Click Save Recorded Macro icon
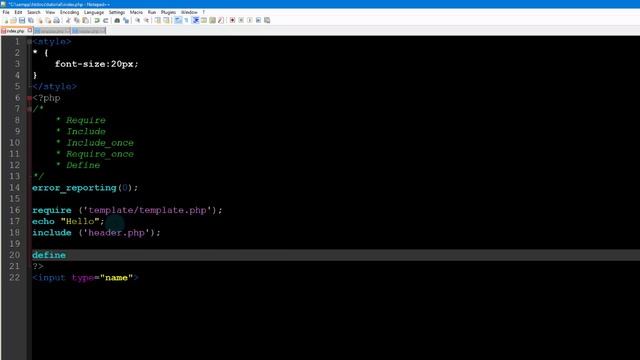Viewport: 640px width, 360px height. point(267,20)
